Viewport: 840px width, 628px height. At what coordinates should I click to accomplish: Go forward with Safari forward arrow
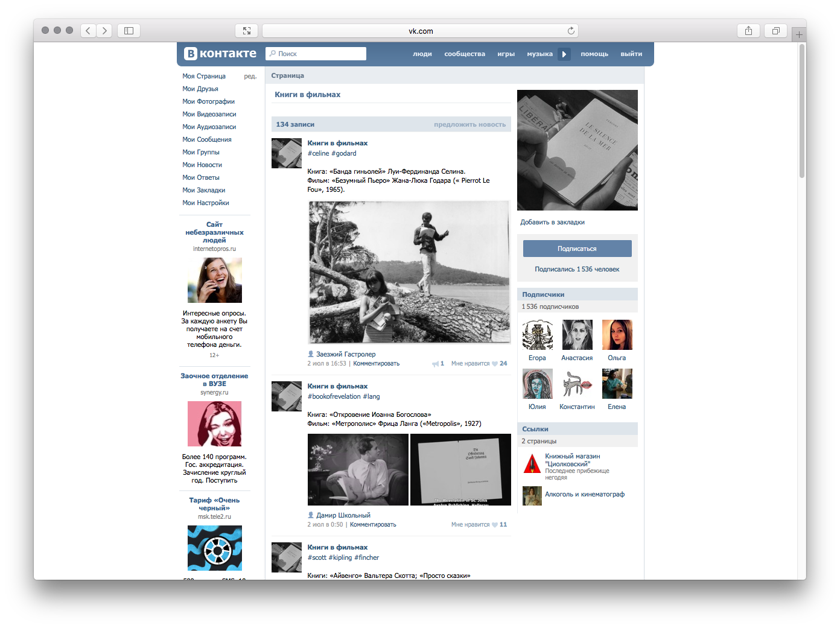[104, 31]
